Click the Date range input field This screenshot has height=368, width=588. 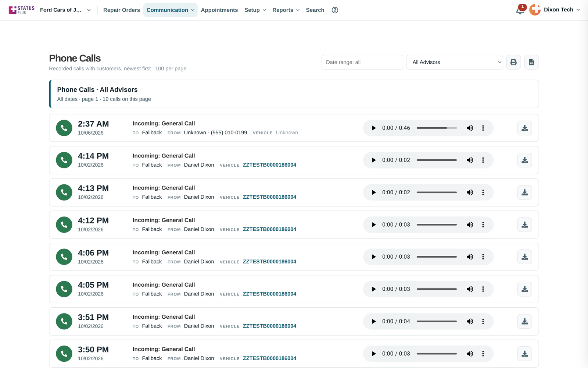pos(362,62)
